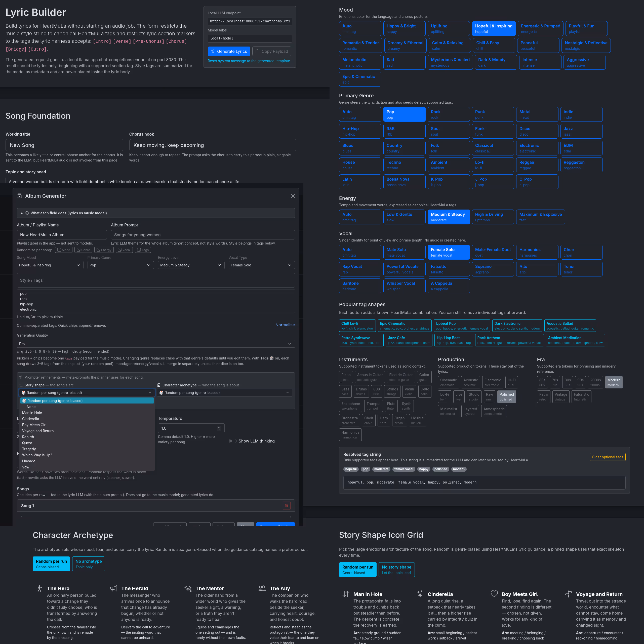Open the Song Mood dropdown
644x644 pixels.
point(50,265)
